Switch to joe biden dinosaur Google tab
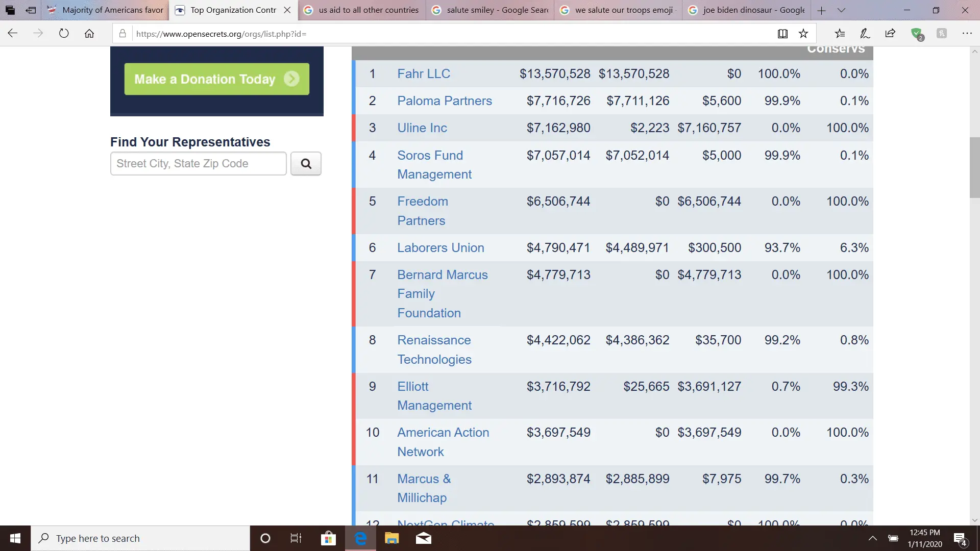The image size is (980, 551). (x=746, y=10)
